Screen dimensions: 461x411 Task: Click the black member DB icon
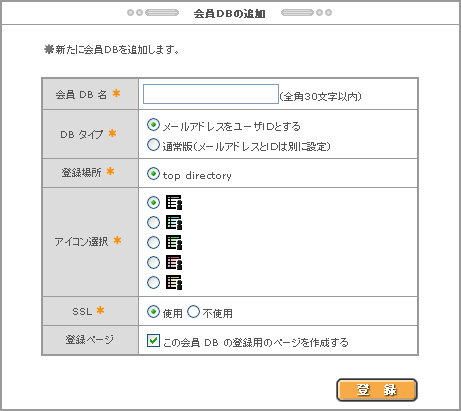click(174, 202)
